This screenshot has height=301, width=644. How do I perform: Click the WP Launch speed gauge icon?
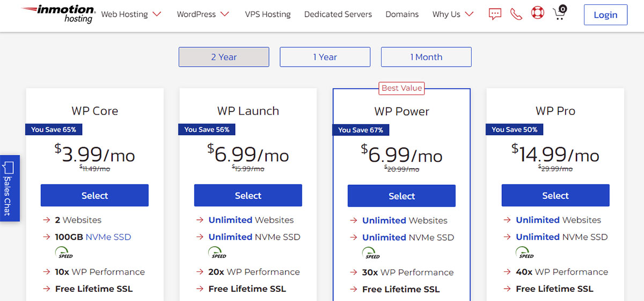tap(217, 253)
